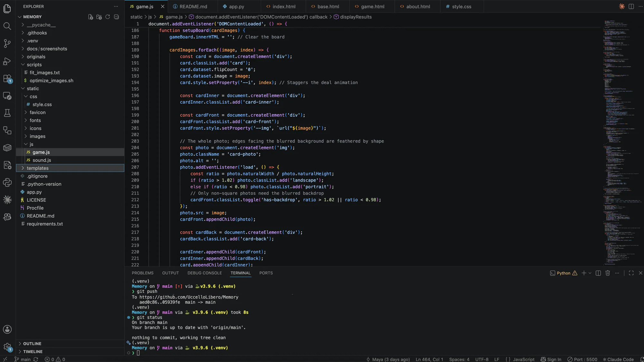
Task: Click Port : 5500 in status bar
Action: coord(582,359)
